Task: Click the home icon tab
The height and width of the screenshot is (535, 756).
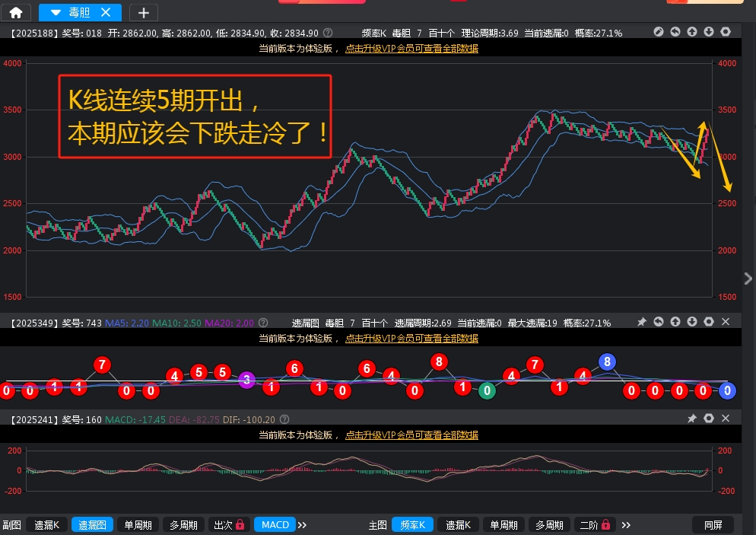Action: click(x=16, y=12)
